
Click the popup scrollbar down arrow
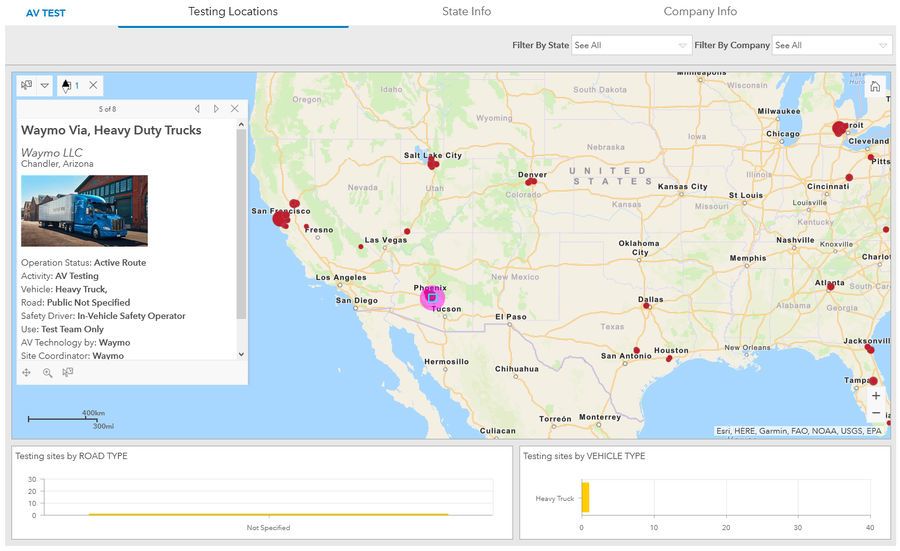click(241, 354)
